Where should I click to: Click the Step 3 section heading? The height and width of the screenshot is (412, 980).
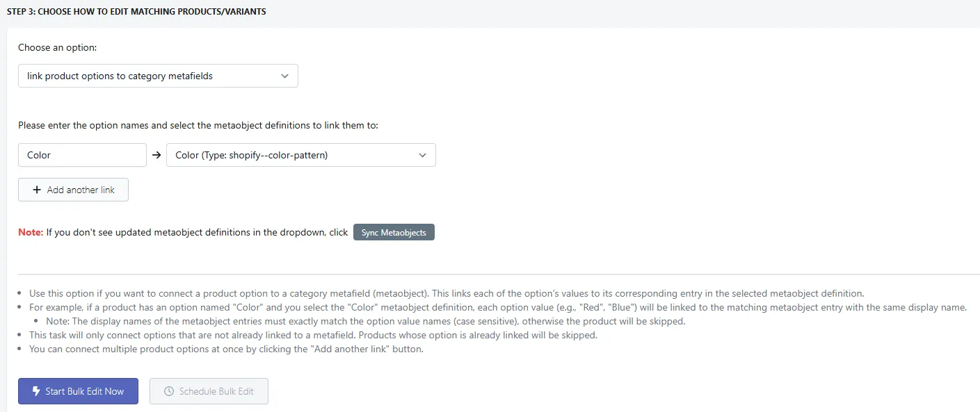tap(136, 12)
